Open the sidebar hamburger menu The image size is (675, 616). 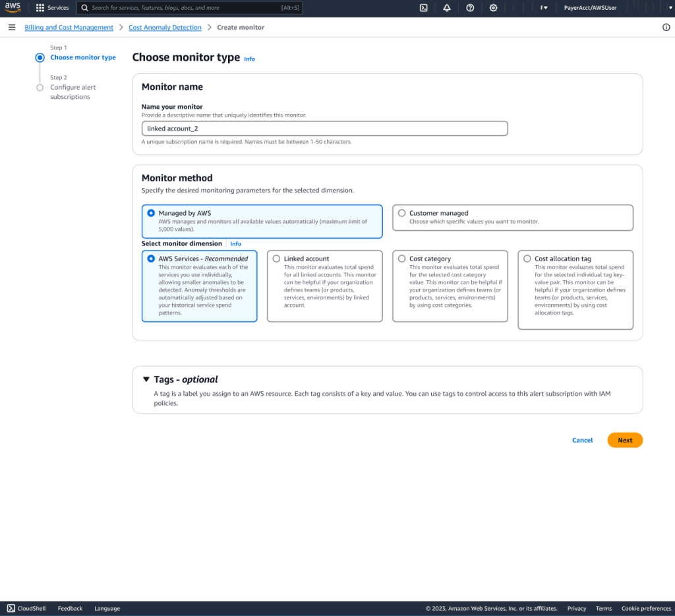[12, 27]
